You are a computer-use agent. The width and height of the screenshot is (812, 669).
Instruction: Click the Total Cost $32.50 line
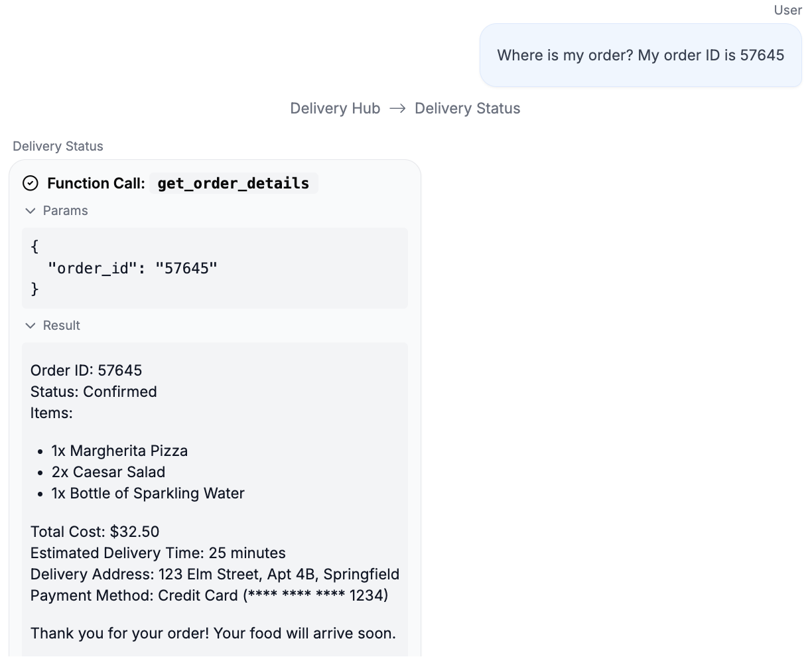(95, 532)
